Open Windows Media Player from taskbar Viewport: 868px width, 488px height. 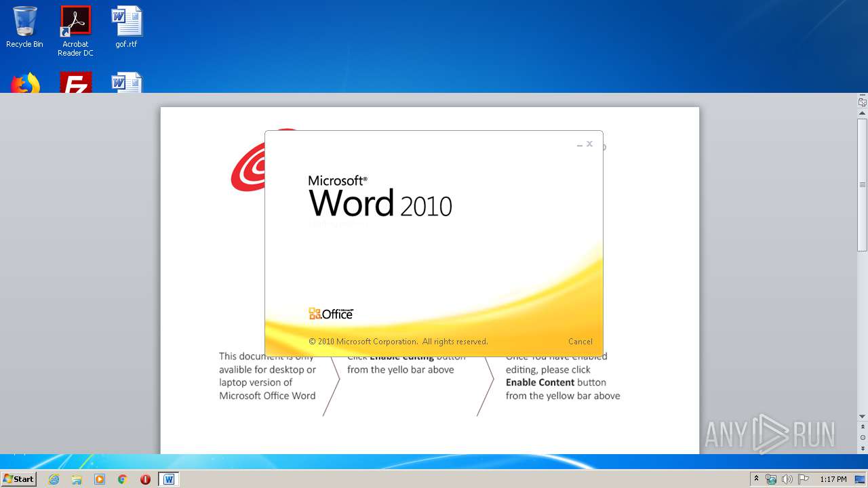[x=100, y=479]
